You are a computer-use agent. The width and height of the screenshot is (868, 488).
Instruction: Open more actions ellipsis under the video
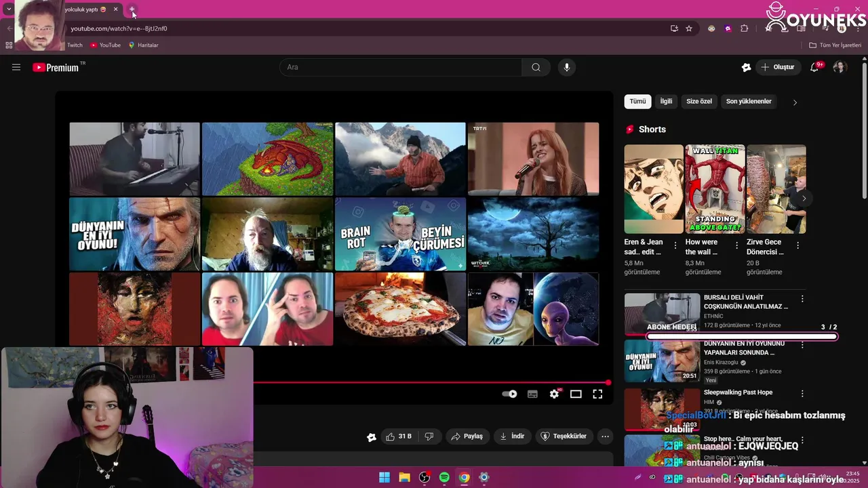tap(605, 436)
